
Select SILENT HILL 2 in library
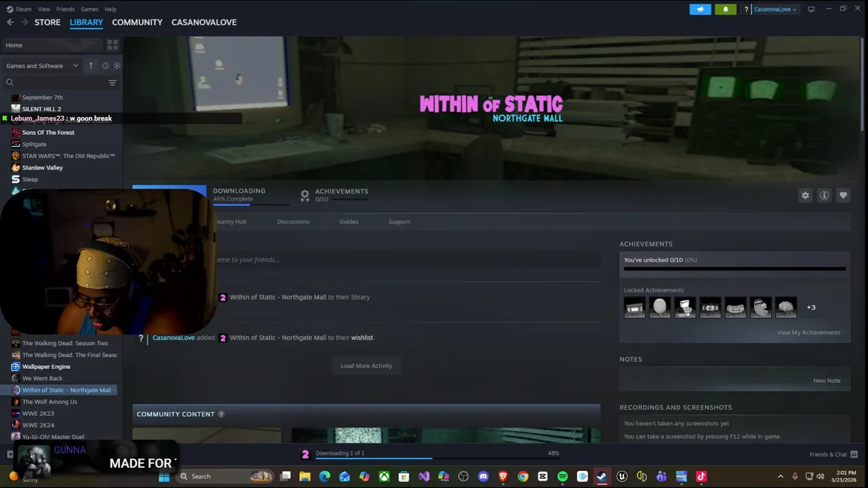[41, 109]
